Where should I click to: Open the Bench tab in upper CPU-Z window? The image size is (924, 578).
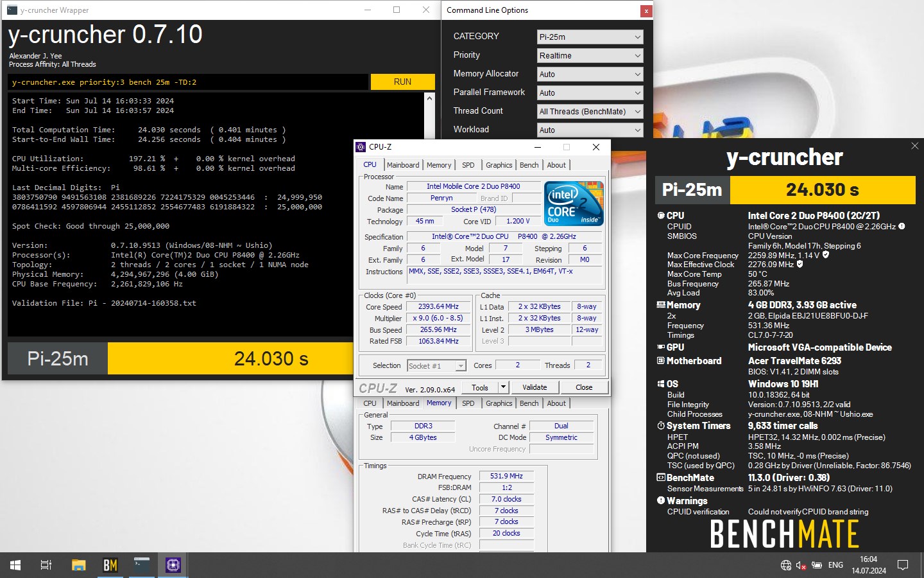point(529,165)
